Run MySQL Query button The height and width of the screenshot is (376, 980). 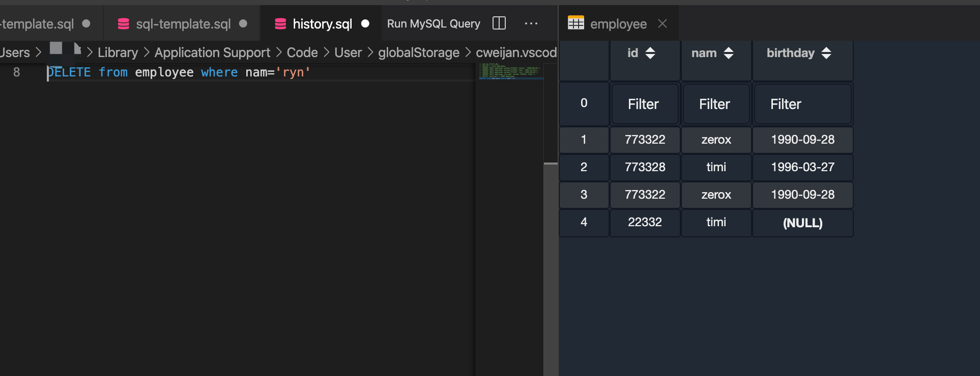(x=434, y=24)
